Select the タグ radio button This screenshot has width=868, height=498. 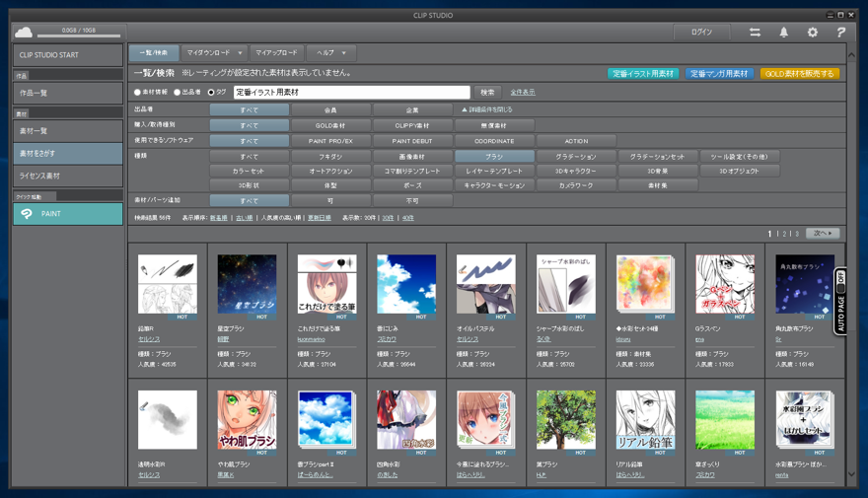tap(211, 93)
